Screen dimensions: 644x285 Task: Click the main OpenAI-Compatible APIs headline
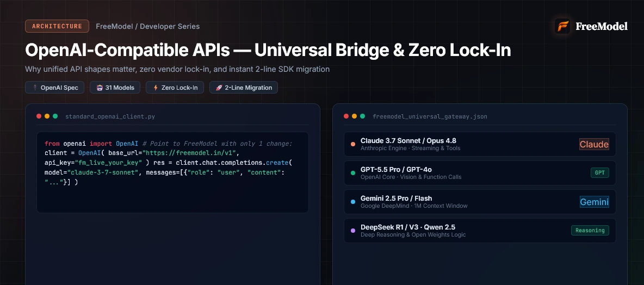268,50
